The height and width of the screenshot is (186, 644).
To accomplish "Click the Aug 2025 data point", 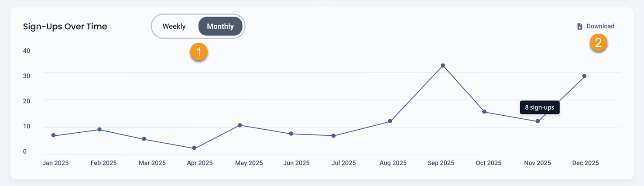I will [x=390, y=121].
